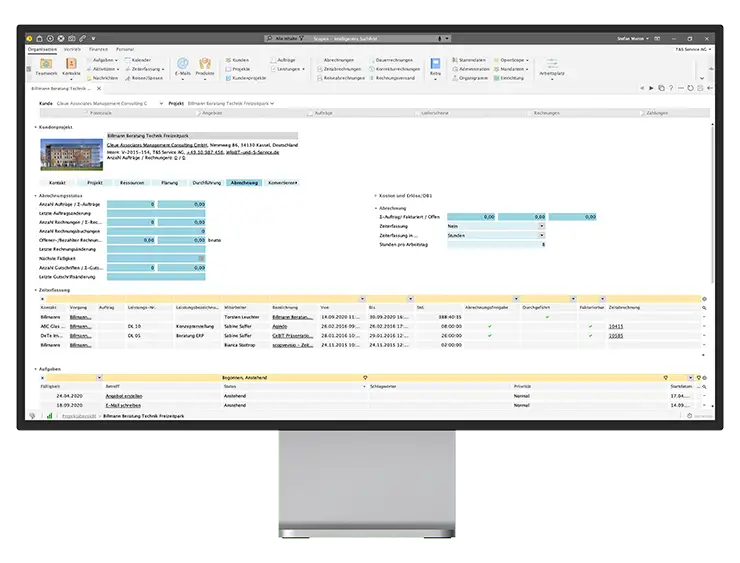Open Einrichtung in the ribbon
The width and height of the screenshot is (740, 563).
(x=509, y=78)
